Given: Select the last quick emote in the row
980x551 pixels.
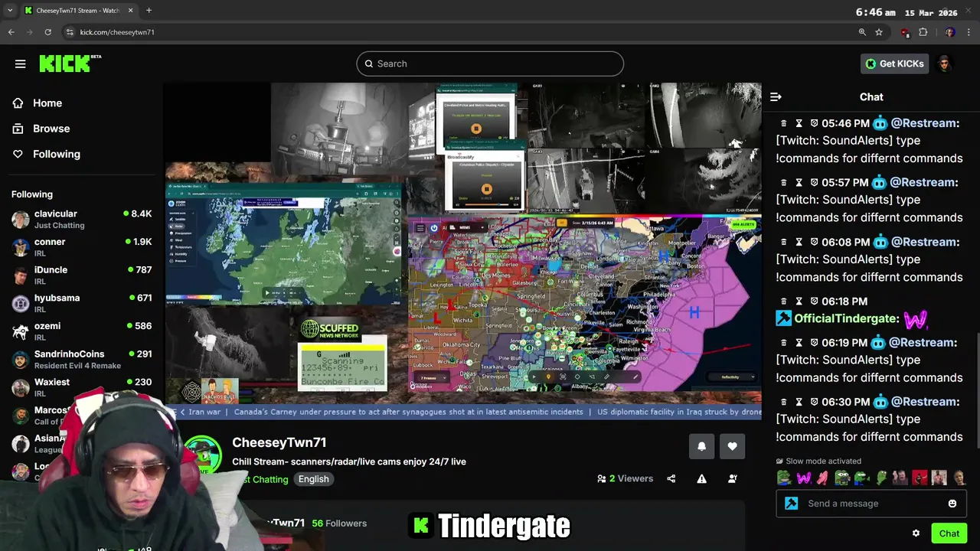Looking at the screenshot, I should click(x=959, y=478).
